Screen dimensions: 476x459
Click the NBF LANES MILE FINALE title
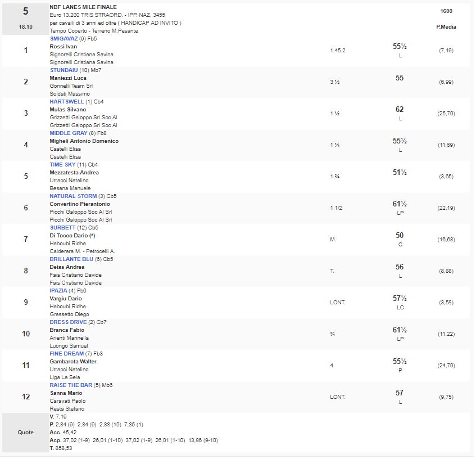[83, 7]
